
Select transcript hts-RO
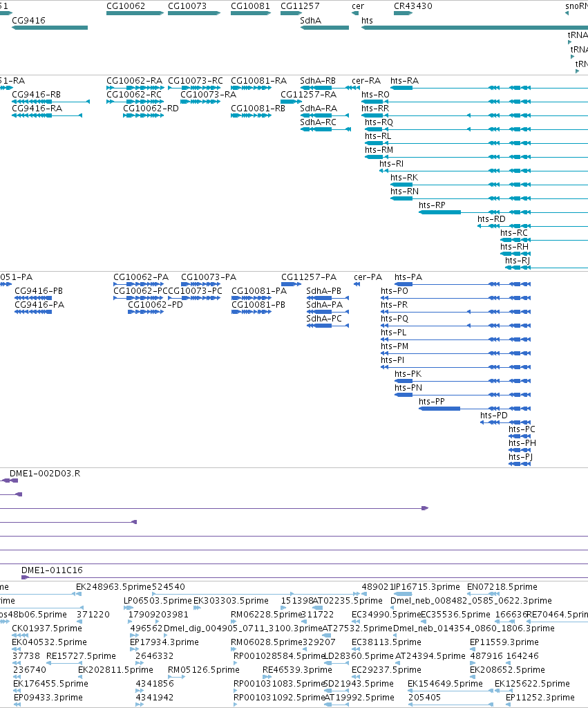click(475, 102)
